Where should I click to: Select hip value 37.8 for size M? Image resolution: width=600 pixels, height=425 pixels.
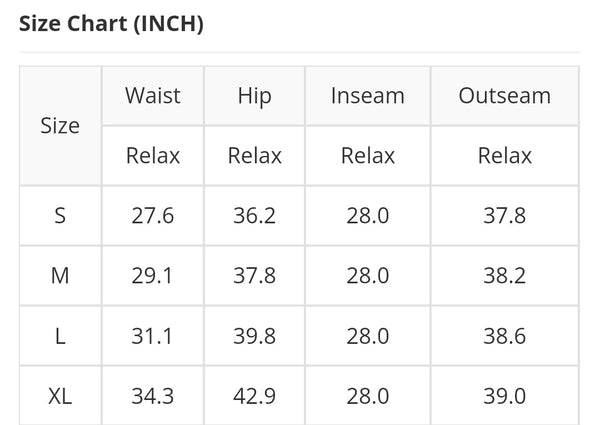pos(254,275)
